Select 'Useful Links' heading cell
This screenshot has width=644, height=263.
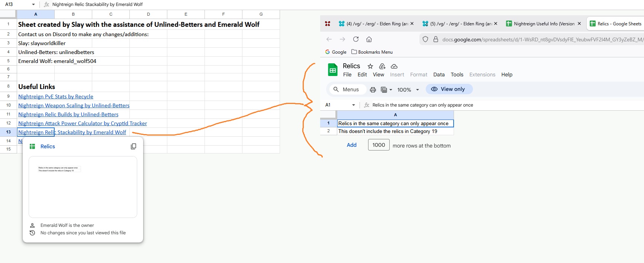pyautogui.click(x=36, y=86)
